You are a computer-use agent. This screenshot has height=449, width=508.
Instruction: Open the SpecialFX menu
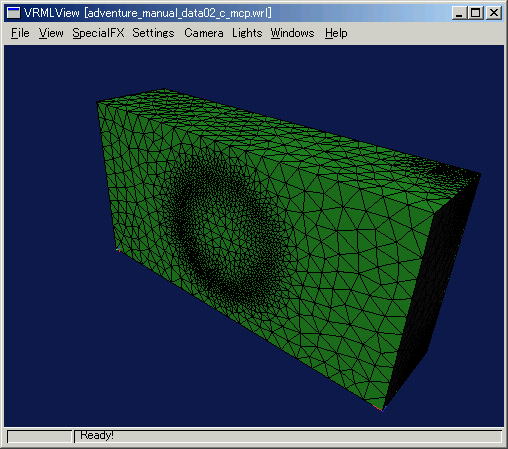(x=98, y=33)
